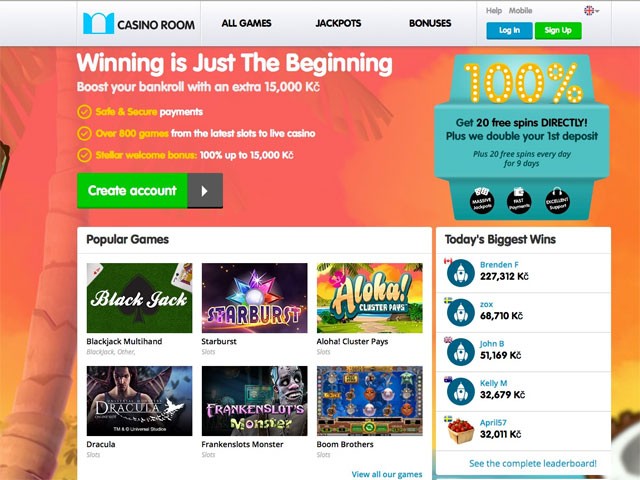The width and height of the screenshot is (640, 480).
Task: Open the JACKPOTS menu item
Action: 338,23
